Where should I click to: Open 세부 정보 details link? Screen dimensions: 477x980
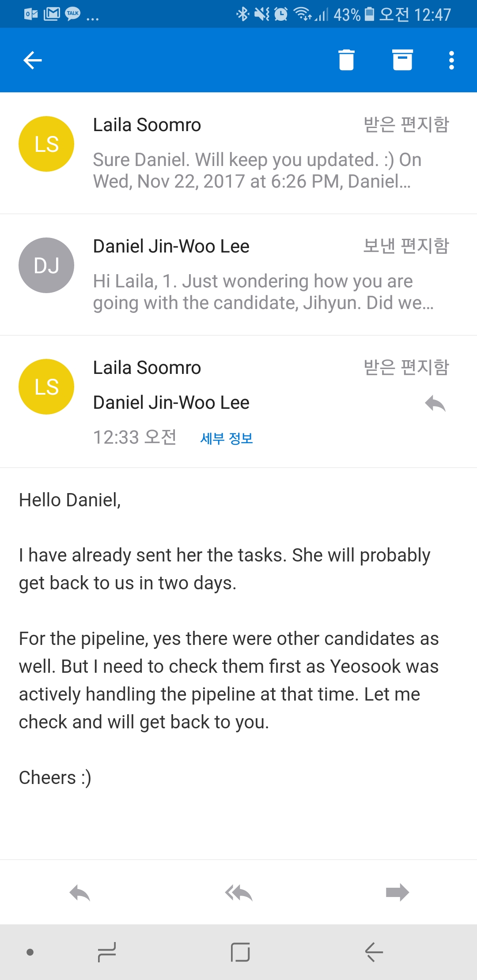227,438
